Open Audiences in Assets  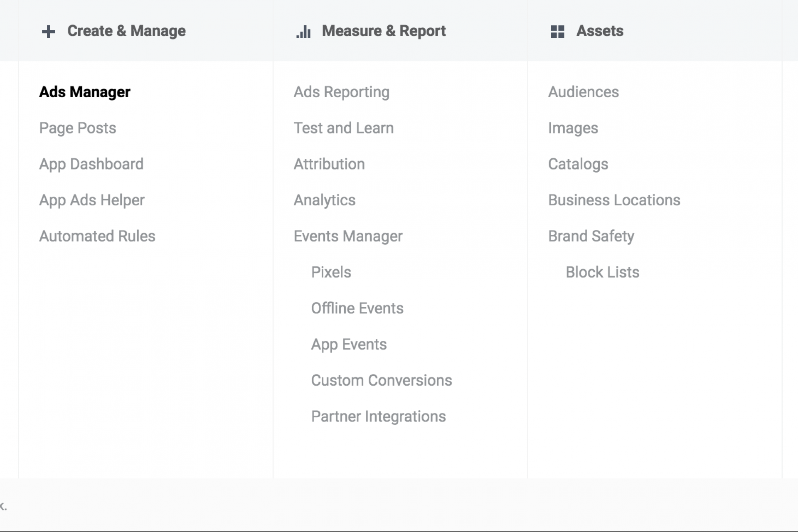pos(584,92)
